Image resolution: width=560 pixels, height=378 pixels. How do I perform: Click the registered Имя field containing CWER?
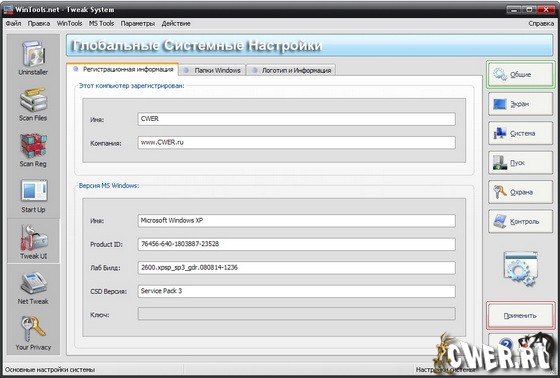pyautogui.click(x=296, y=119)
